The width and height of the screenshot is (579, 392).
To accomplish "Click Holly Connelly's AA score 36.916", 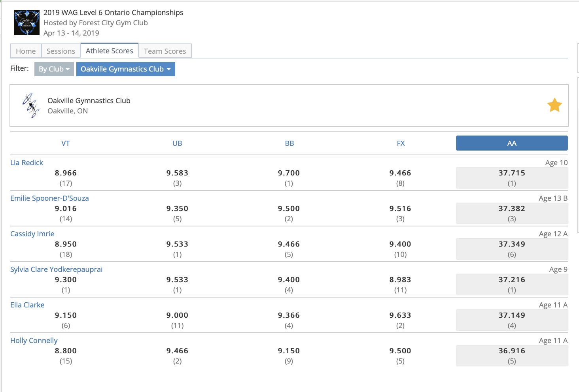I will [512, 351].
